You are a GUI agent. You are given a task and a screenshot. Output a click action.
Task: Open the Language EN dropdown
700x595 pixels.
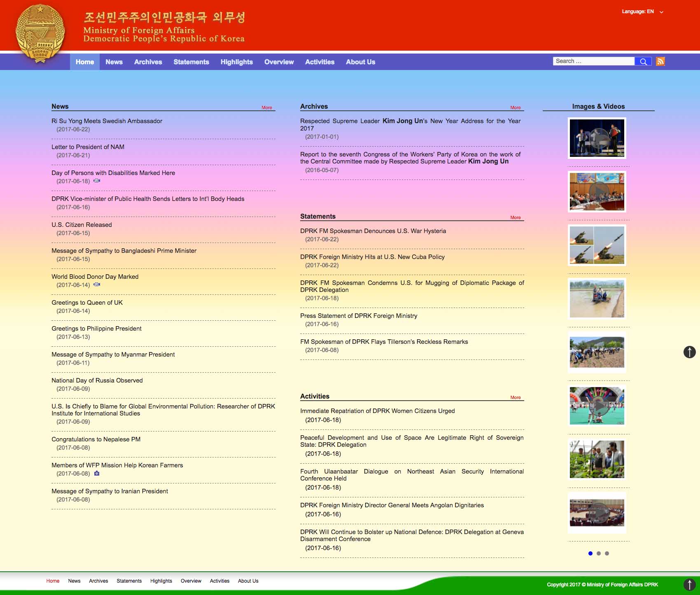[x=642, y=12]
